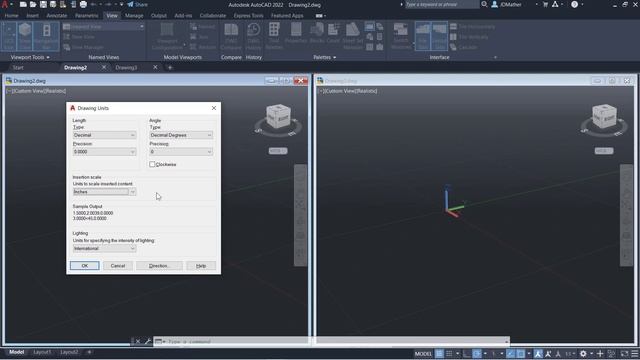Click the Plot printer icon in quick access toolbar

(x=83, y=4)
